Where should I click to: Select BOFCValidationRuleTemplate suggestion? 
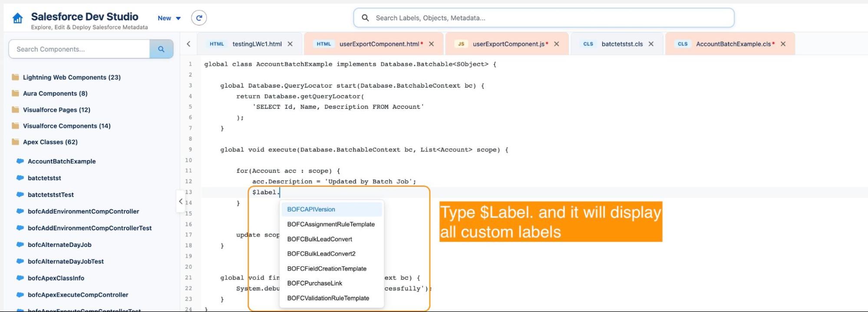[x=332, y=298]
